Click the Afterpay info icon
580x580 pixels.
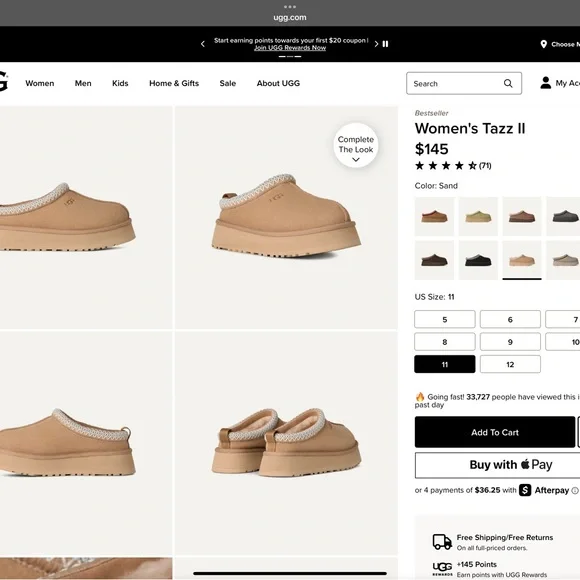tap(574, 490)
